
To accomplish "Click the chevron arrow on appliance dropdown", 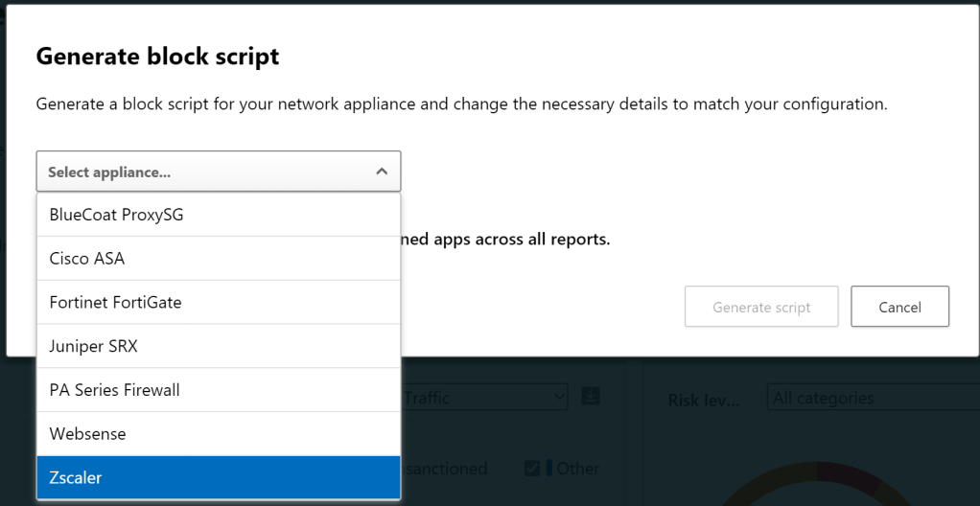I will 382,172.
